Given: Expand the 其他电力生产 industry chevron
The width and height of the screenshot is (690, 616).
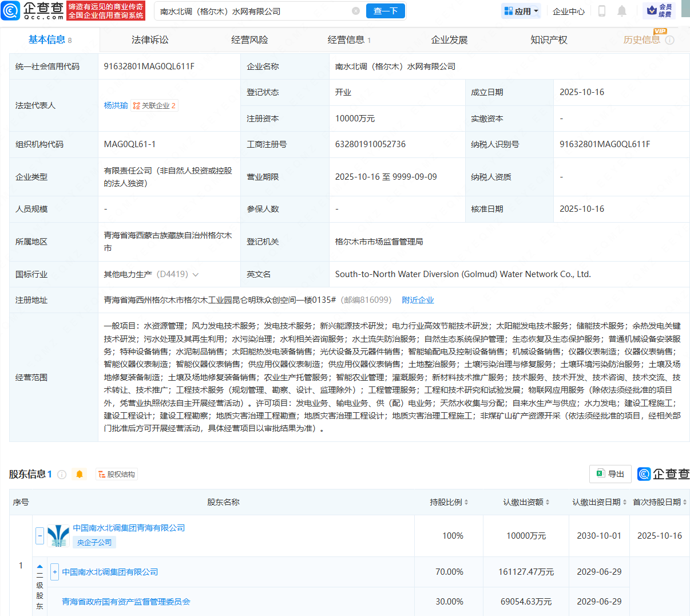Looking at the screenshot, I should click(x=196, y=275).
